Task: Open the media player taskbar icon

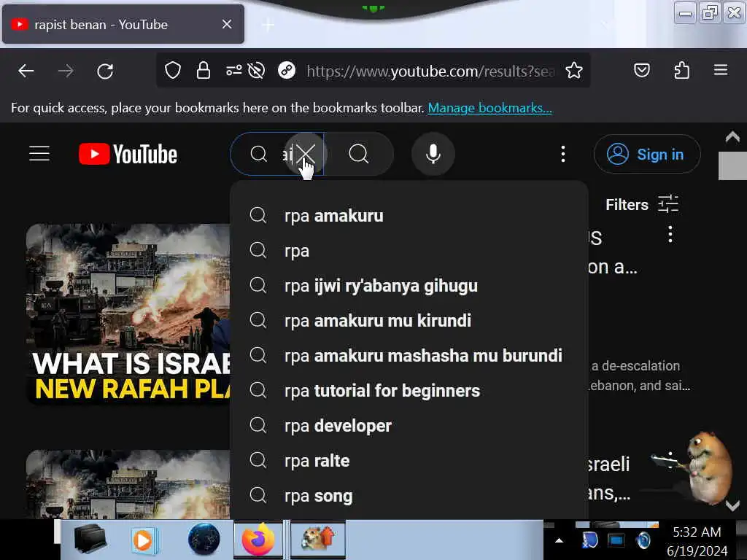Action: [x=144, y=540]
